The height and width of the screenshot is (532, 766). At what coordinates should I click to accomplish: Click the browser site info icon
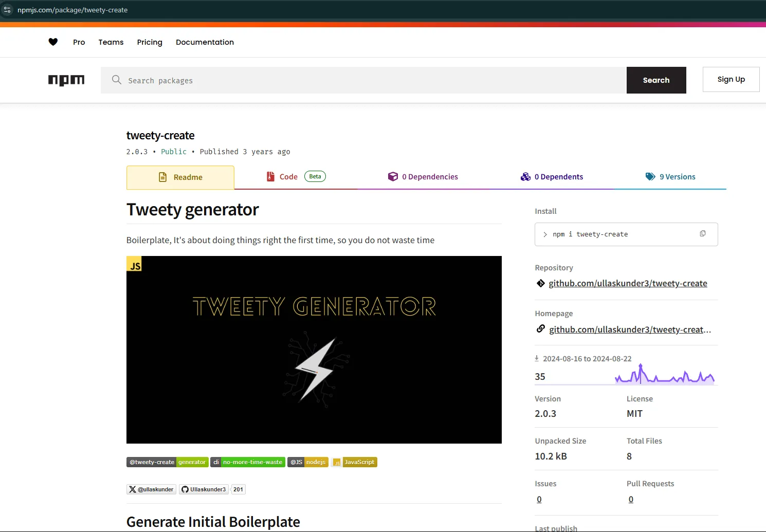[7, 10]
